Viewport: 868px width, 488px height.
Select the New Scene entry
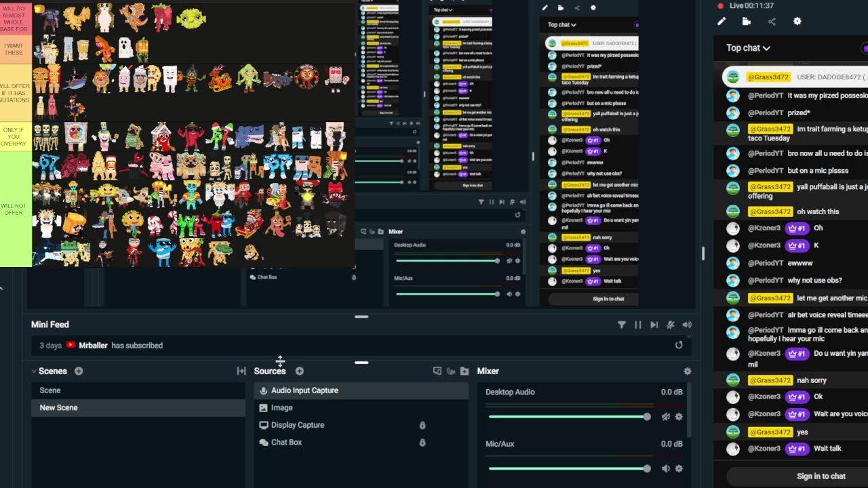pos(138,407)
